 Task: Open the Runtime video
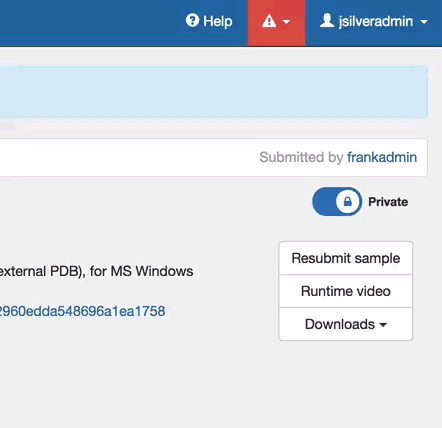coord(346,291)
